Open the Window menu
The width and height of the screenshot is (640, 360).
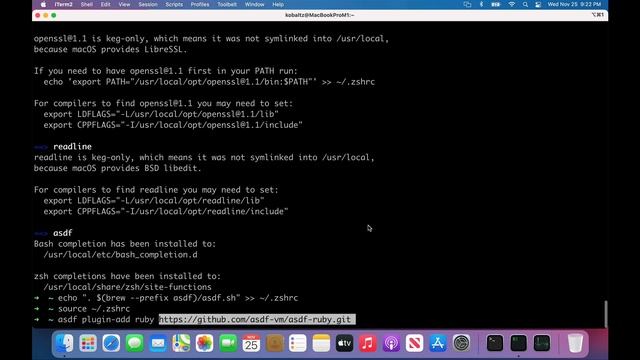[x=254, y=4]
